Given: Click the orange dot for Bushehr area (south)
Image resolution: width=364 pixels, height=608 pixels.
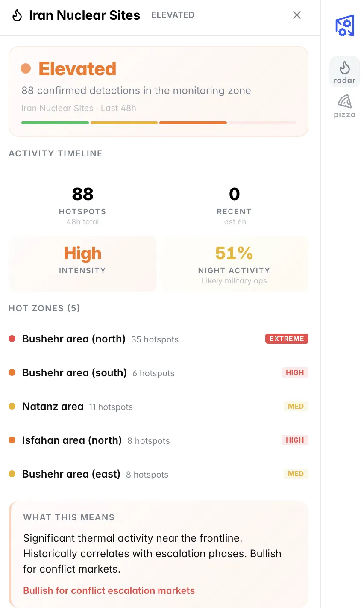Looking at the screenshot, I should pyautogui.click(x=13, y=372).
